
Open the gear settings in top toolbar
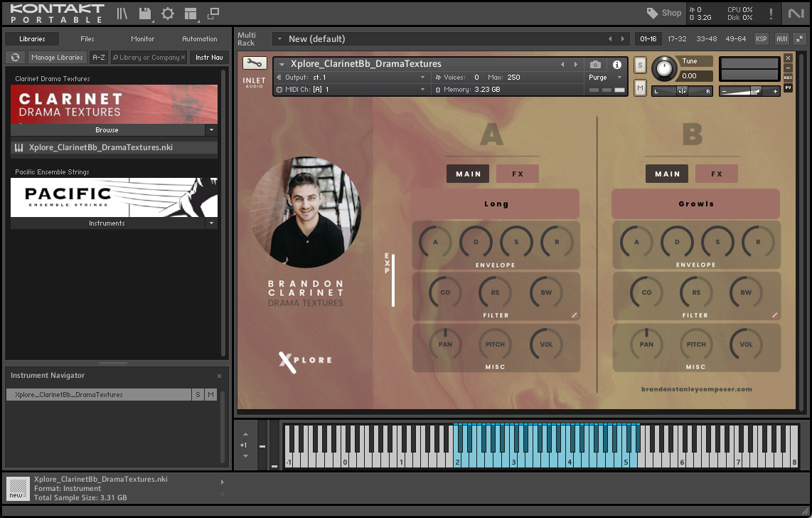tap(167, 14)
